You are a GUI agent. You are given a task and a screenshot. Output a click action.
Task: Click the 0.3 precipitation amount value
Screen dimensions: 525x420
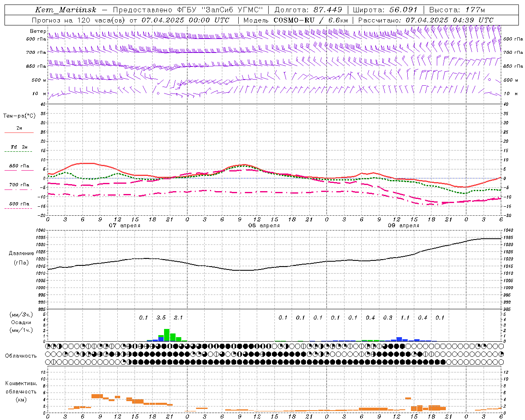click(388, 318)
